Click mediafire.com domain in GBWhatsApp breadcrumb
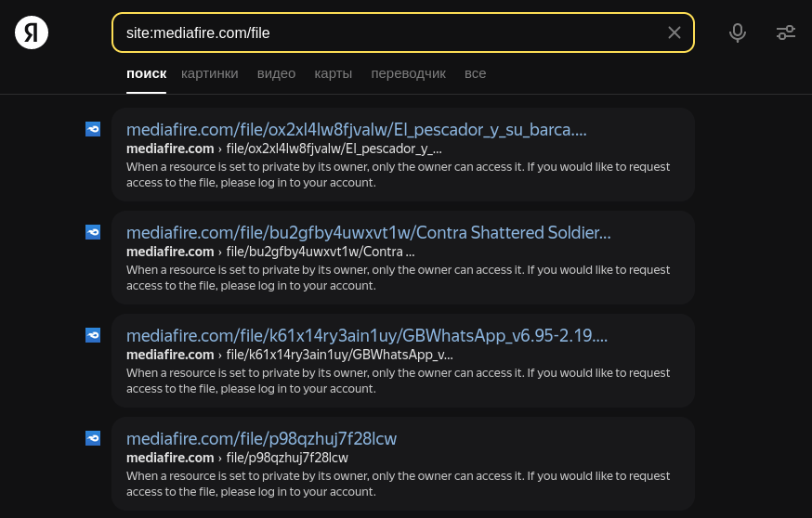Screen dimensions: 812x518 click(x=170, y=355)
